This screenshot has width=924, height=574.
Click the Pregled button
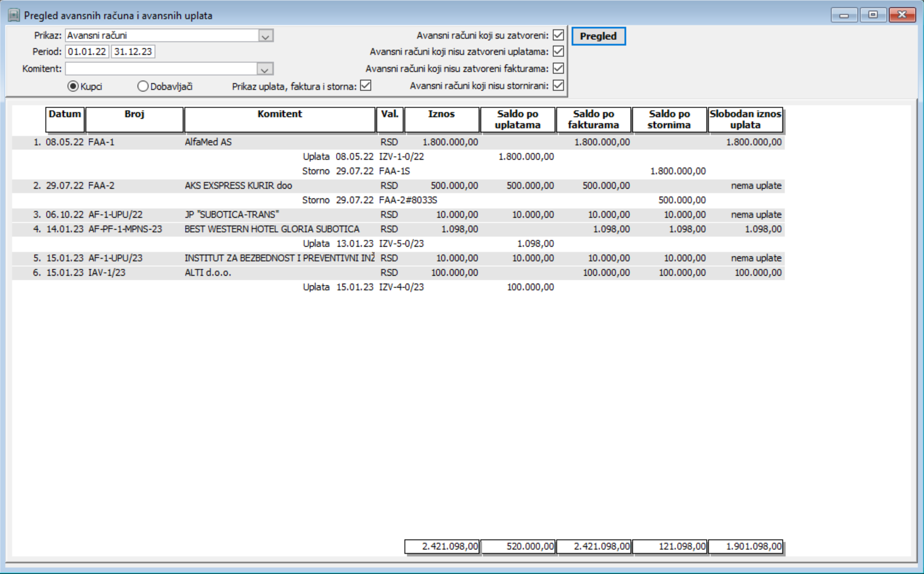pyautogui.click(x=598, y=36)
